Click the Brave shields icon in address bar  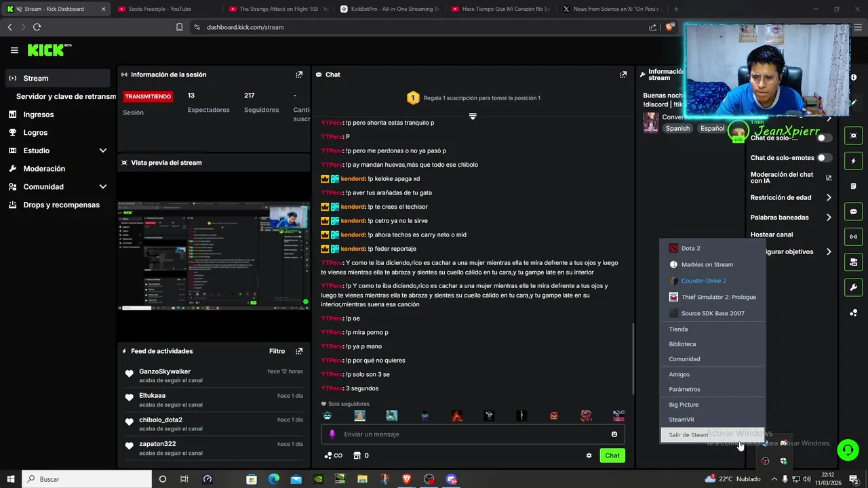tap(670, 27)
